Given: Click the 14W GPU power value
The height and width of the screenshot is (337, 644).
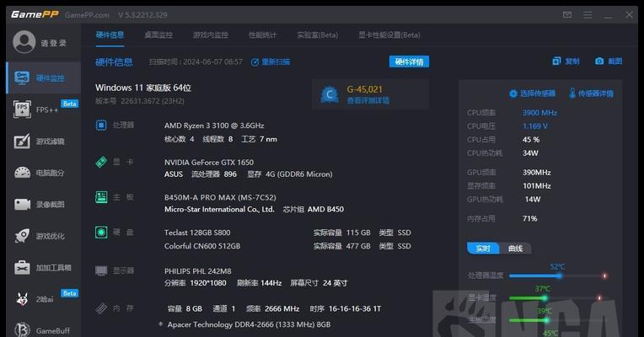Looking at the screenshot, I should (532, 200).
